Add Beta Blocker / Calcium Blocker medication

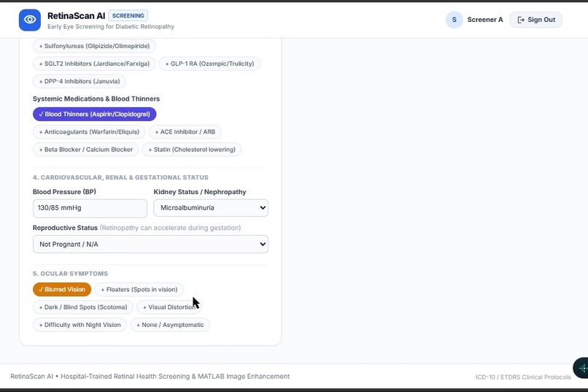click(x=85, y=150)
